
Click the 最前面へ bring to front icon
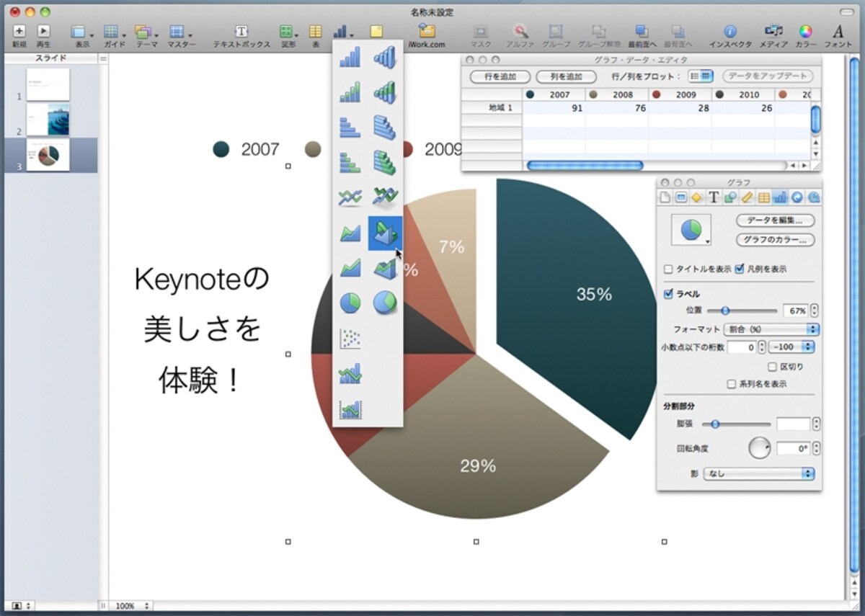[x=642, y=31]
